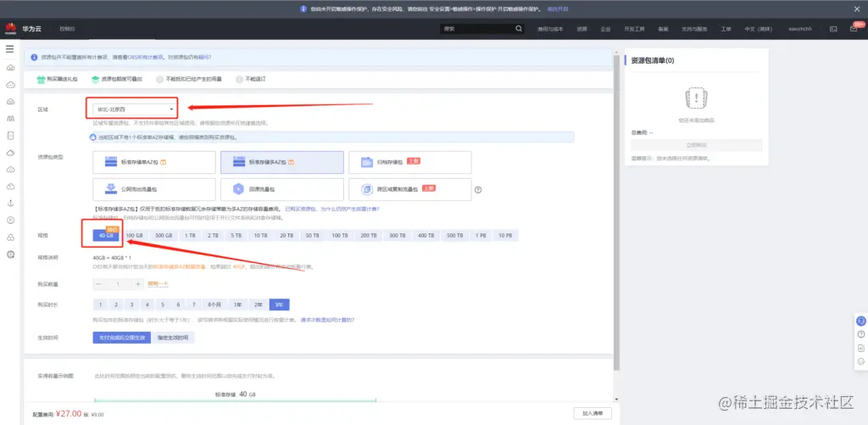Open the mail notifications icon with 99+ badge

click(x=854, y=29)
